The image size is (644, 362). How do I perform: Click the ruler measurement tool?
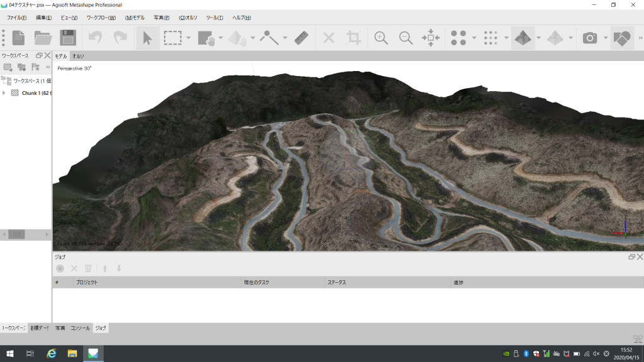point(300,38)
